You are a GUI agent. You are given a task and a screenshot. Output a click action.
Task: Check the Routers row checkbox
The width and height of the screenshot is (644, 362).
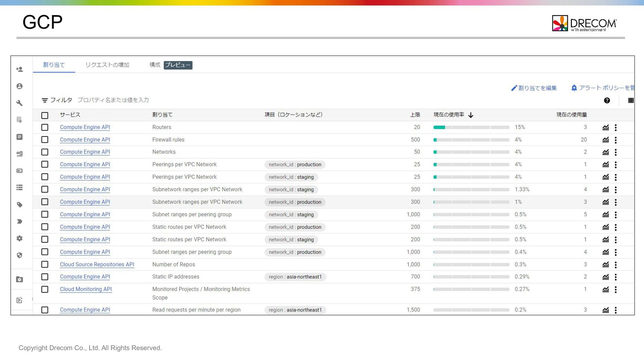coord(45,127)
